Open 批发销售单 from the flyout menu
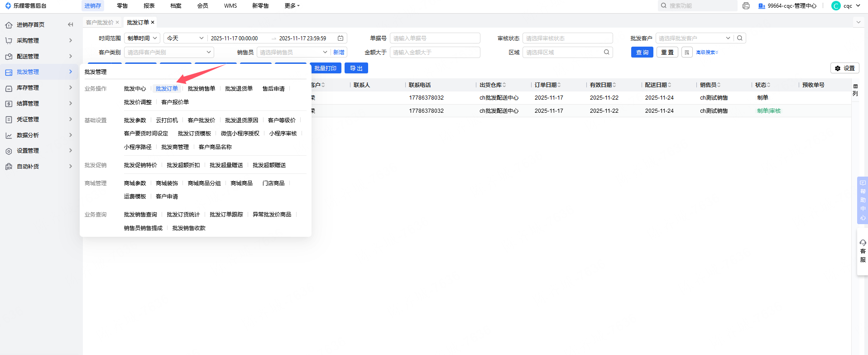Viewport: 868px width, 355px height. [x=201, y=89]
